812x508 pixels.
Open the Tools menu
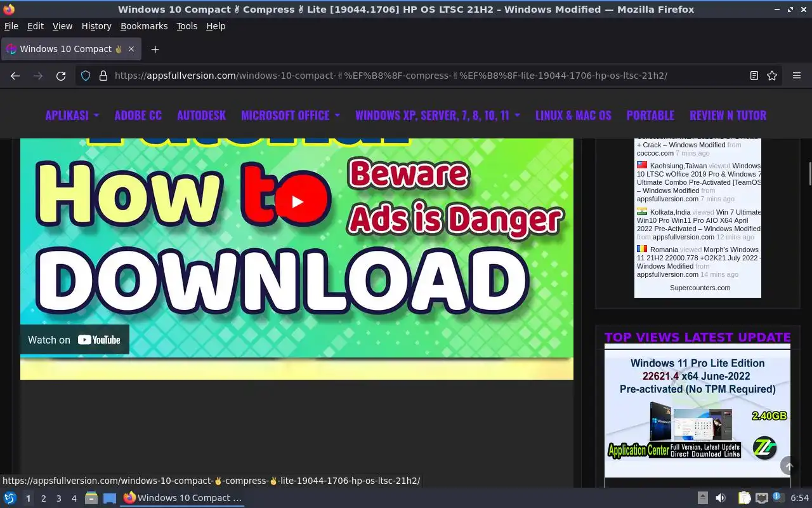[x=187, y=26]
